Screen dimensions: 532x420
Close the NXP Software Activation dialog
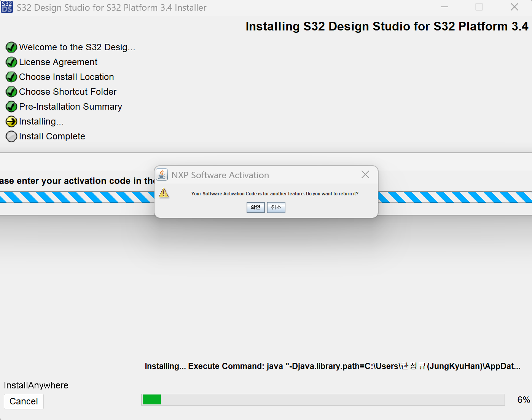point(365,174)
